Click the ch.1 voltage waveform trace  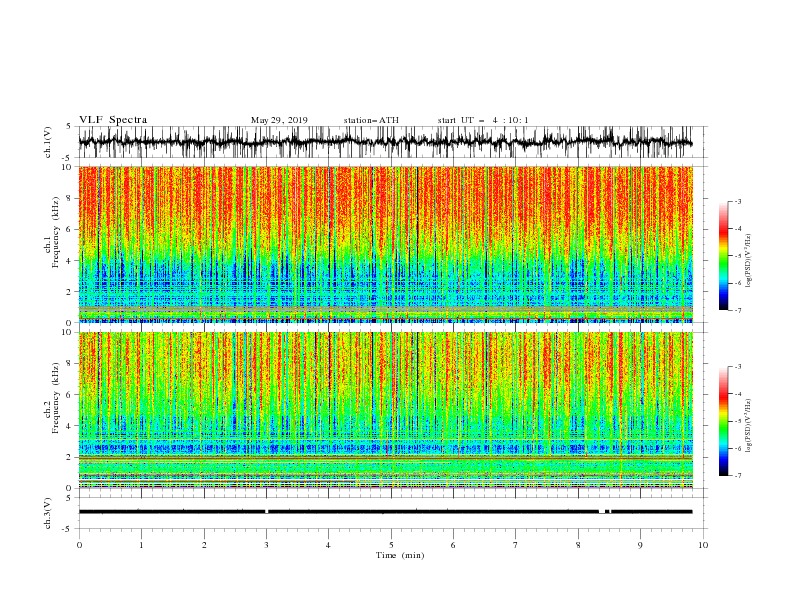(385, 142)
